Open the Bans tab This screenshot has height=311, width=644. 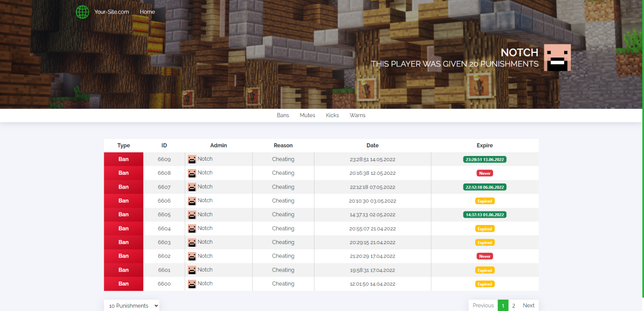[x=283, y=115]
